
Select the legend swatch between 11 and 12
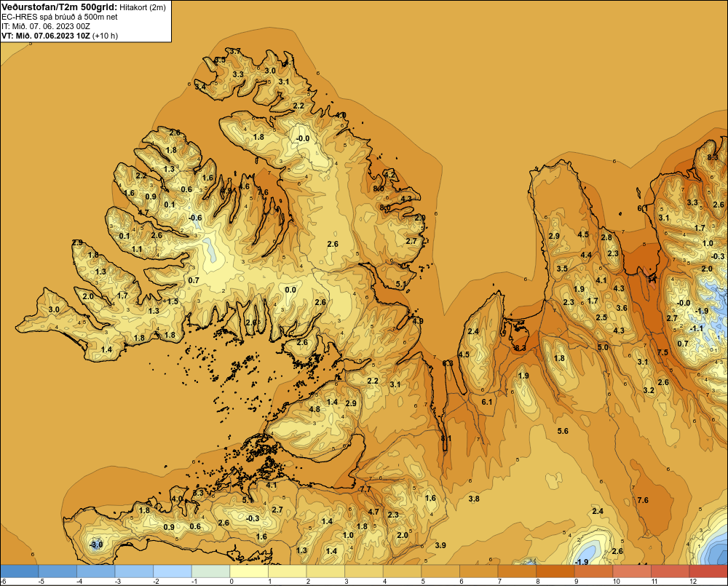tap(670, 571)
